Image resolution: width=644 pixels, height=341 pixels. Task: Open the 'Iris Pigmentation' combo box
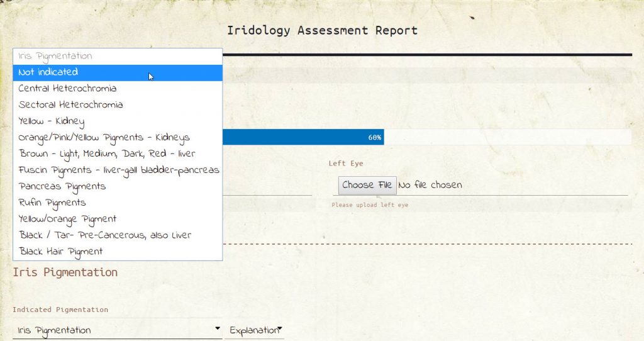[x=118, y=330]
